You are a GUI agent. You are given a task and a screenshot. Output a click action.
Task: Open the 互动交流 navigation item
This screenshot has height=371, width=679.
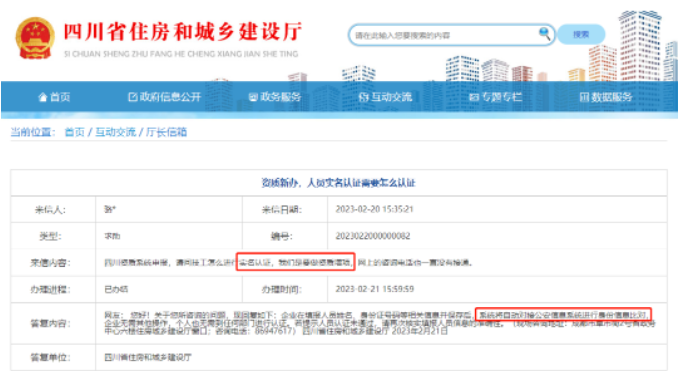pos(385,97)
